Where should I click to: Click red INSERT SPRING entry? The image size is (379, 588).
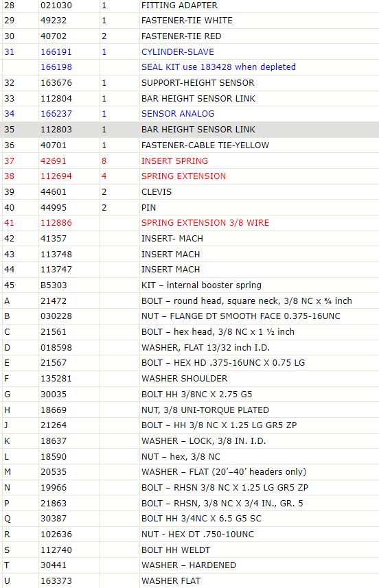pos(174,161)
